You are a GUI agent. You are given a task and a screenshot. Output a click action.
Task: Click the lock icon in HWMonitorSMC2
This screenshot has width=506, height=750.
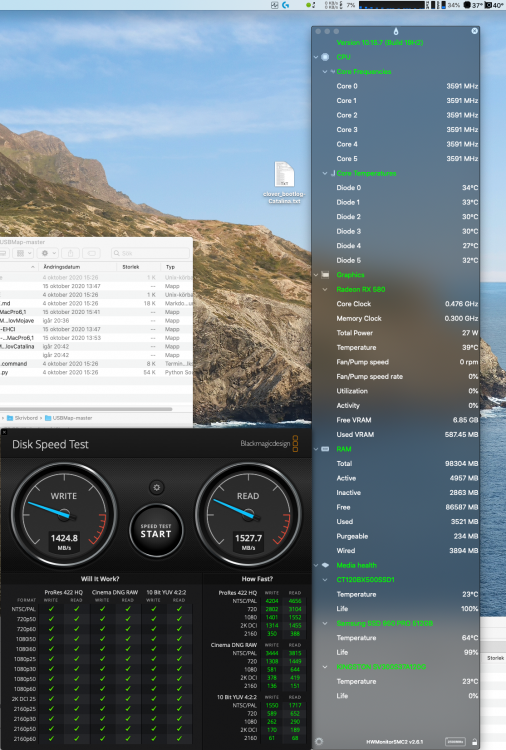pos(474,741)
